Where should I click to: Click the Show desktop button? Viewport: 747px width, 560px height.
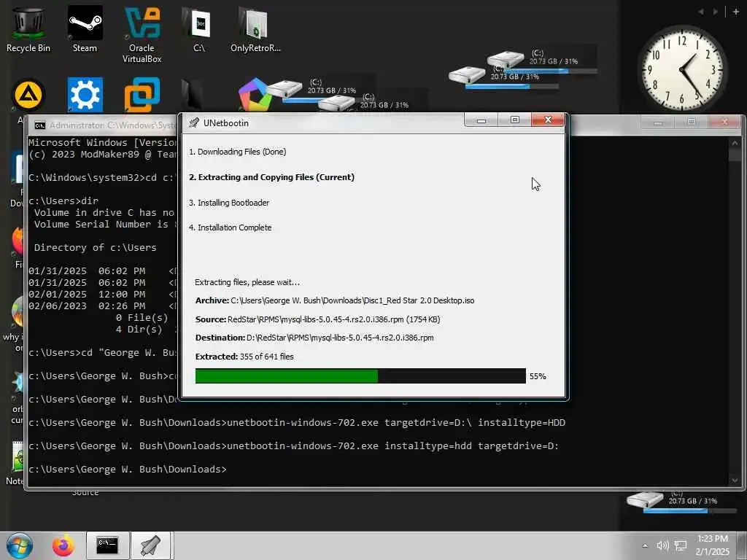pos(743,545)
